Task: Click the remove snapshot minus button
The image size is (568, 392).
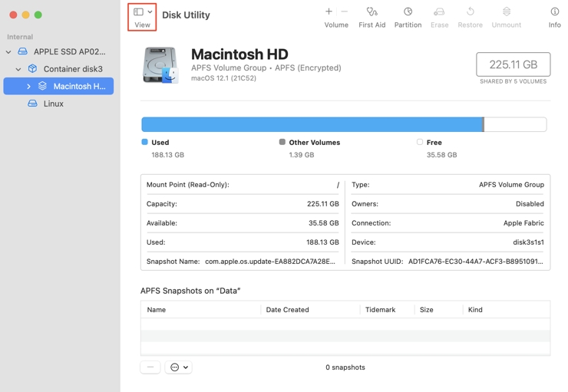Action: 150,367
